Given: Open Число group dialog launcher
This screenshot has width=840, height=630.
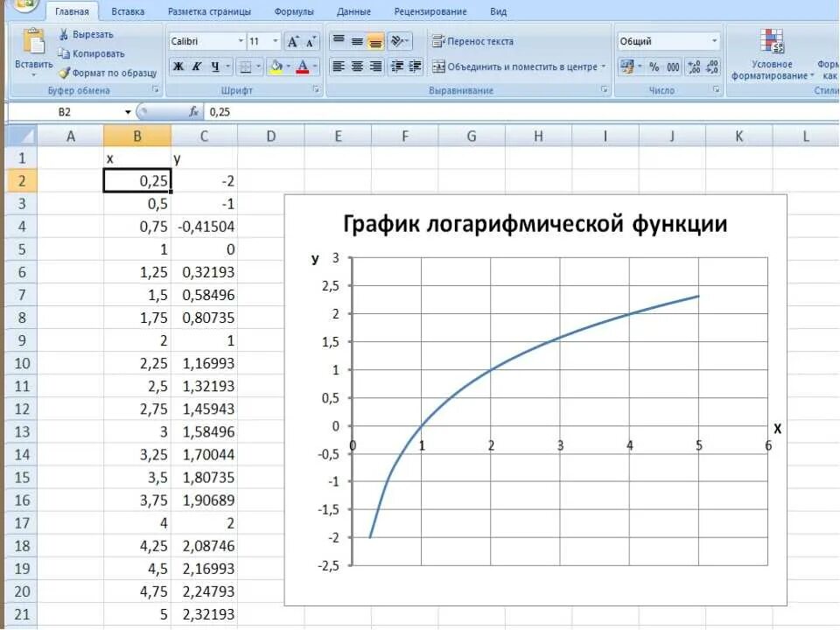Looking at the screenshot, I should pyautogui.click(x=717, y=89).
